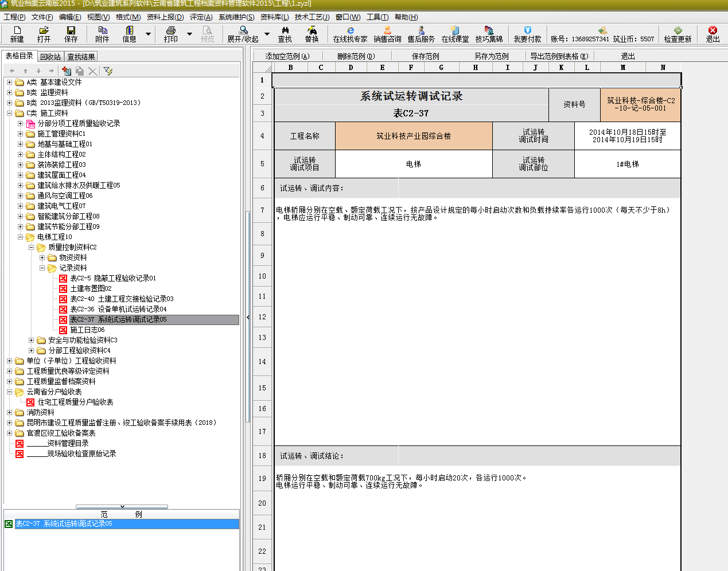Click the 展开/收起 expand-collapse toolbar icon
The height and width of the screenshot is (571, 728).
[243, 34]
